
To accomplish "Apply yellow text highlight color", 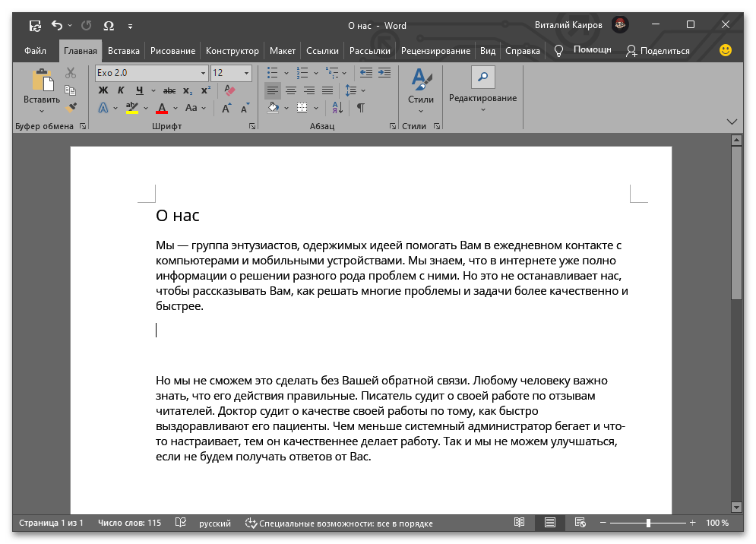I will [x=131, y=108].
